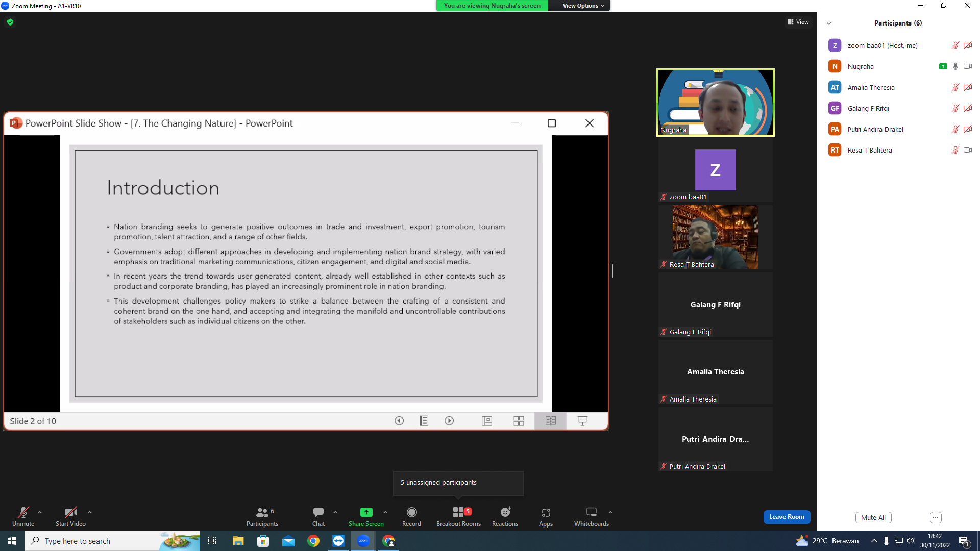Click the Leave Room button
Screen dimensions: 980x551
(x=787, y=517)
